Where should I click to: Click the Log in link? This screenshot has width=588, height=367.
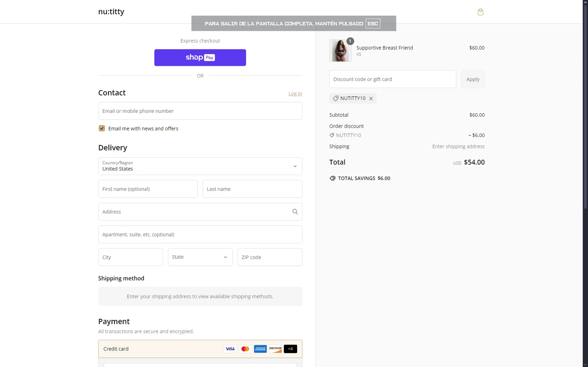(x=295, y=94)
